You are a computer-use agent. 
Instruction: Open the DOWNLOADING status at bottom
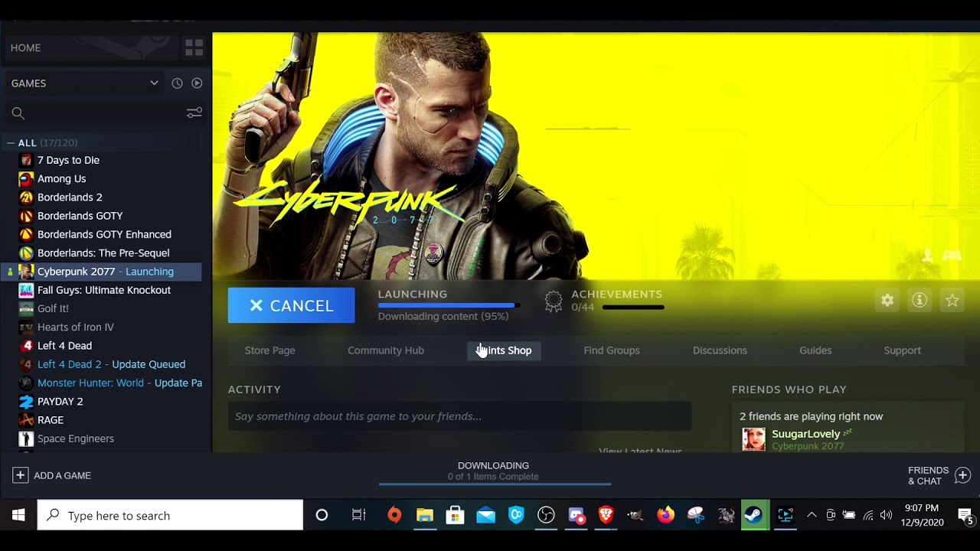[x=494, y=471]
